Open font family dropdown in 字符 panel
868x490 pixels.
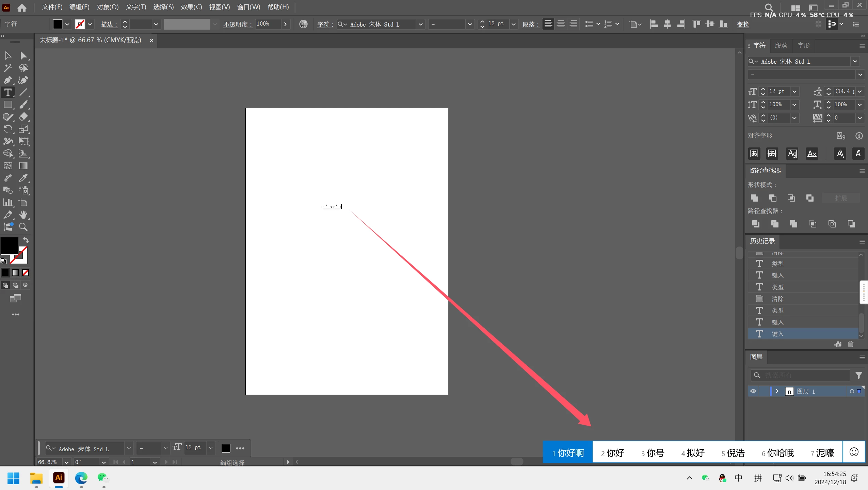pyautogui.click(x=855, y=61)
